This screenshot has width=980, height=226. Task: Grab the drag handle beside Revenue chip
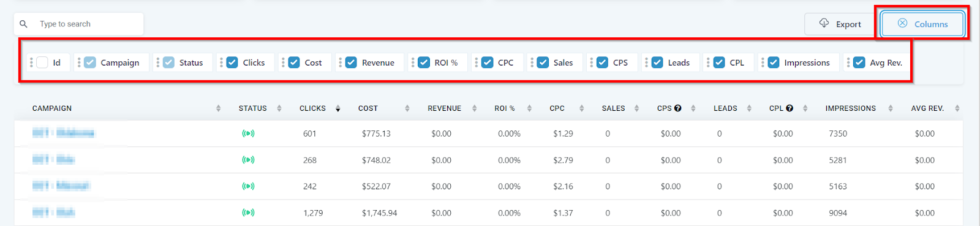340,62
